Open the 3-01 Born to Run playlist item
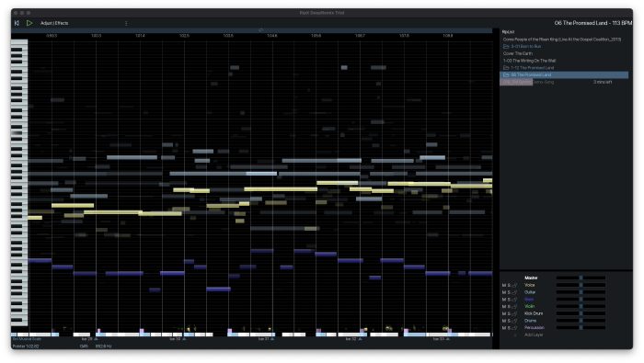The height and width of the screenshot is (363, 644). click(525, 46)
